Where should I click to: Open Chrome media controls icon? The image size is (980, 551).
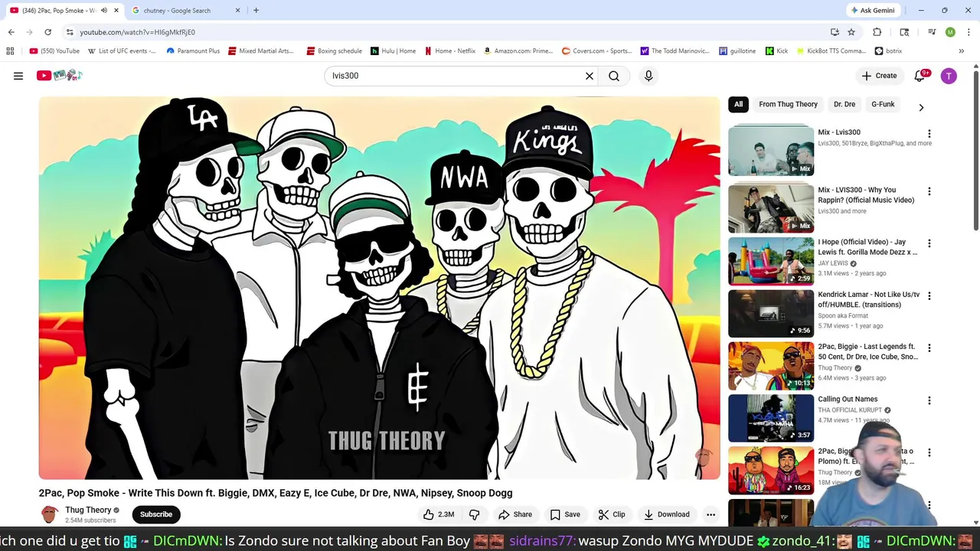click(932, 32)
